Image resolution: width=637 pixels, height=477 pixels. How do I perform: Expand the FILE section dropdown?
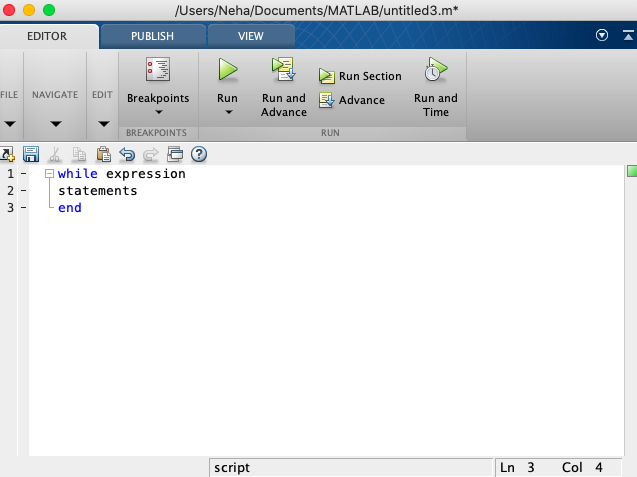point(10,124)
